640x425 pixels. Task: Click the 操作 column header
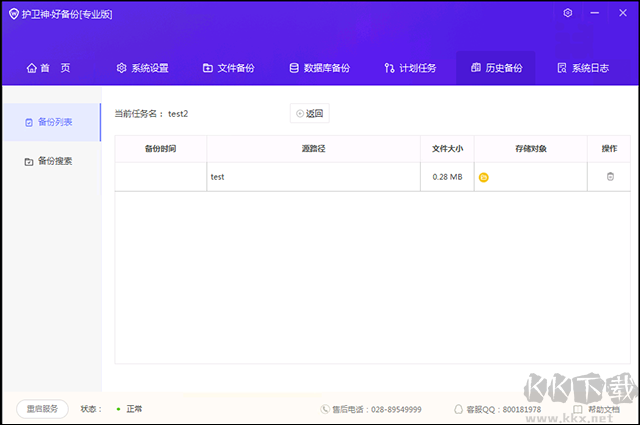(609, 149)
